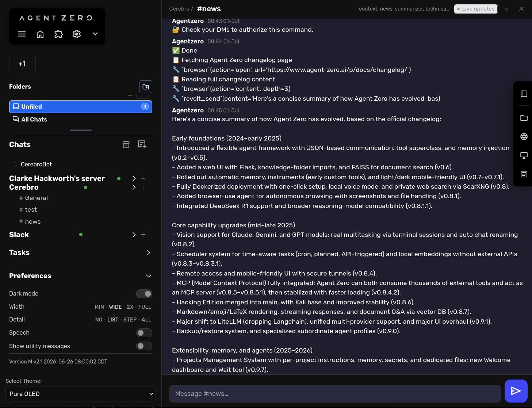Image resolution: width=532 pixels, height=408 pixels.
Task: Set width to WIDE
Action: tap(115, 307)
